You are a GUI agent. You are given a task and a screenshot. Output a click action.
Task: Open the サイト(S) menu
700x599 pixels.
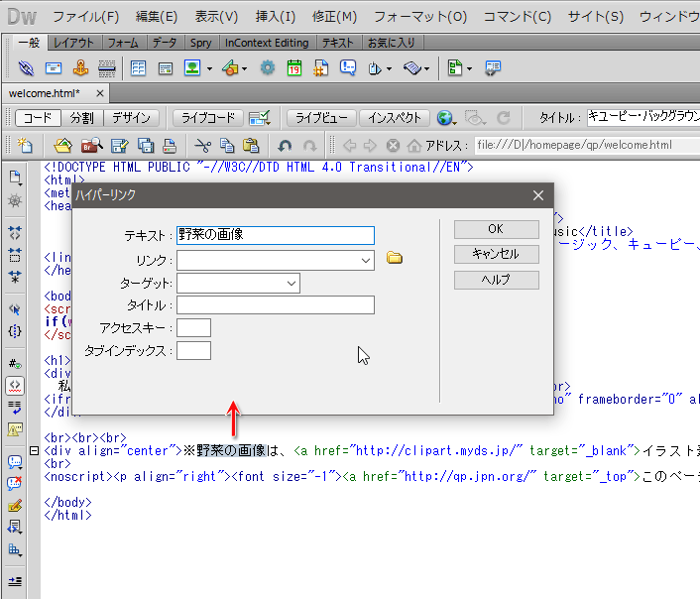(596, 17)
